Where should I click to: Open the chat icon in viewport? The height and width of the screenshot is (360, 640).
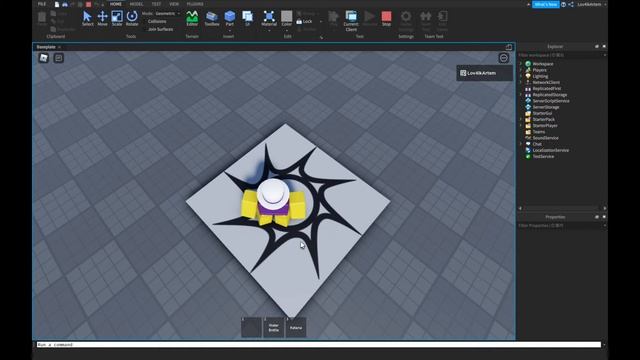click(59, 58)
